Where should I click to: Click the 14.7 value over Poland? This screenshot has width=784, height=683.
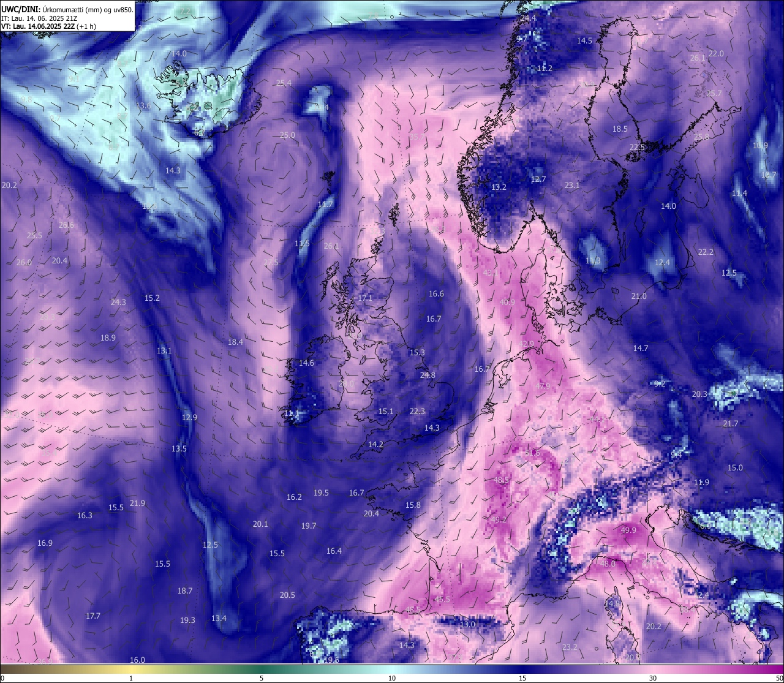641,349
